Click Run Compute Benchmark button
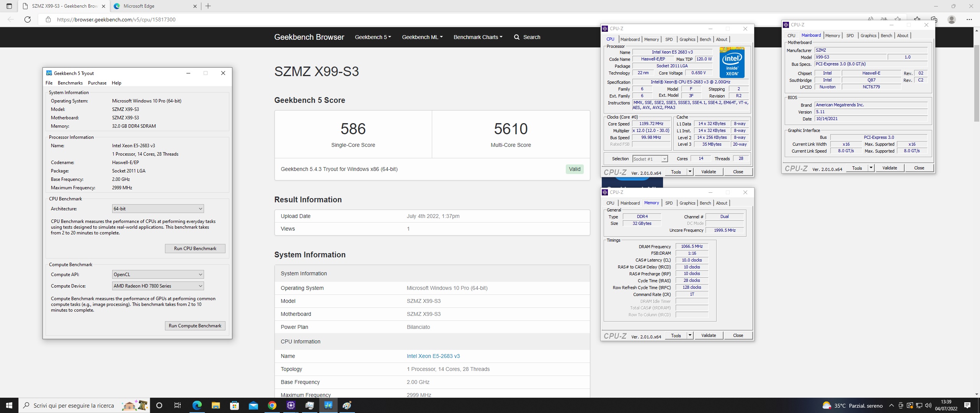This screenshot has height=413, width=980. 195,326
